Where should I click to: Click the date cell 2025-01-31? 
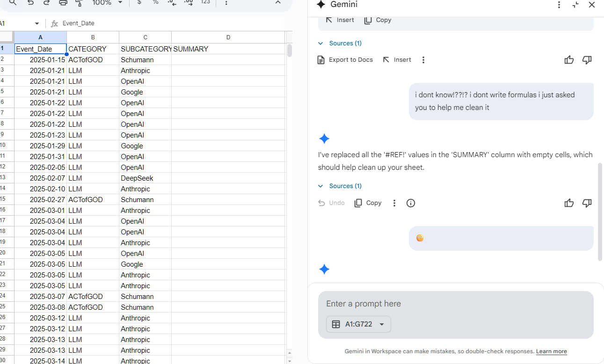(40, 157)
